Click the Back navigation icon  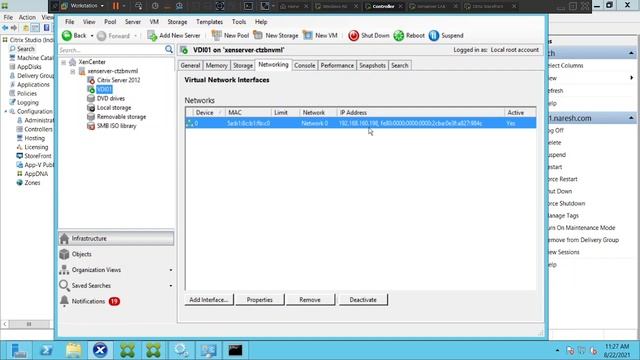[67, 36]
